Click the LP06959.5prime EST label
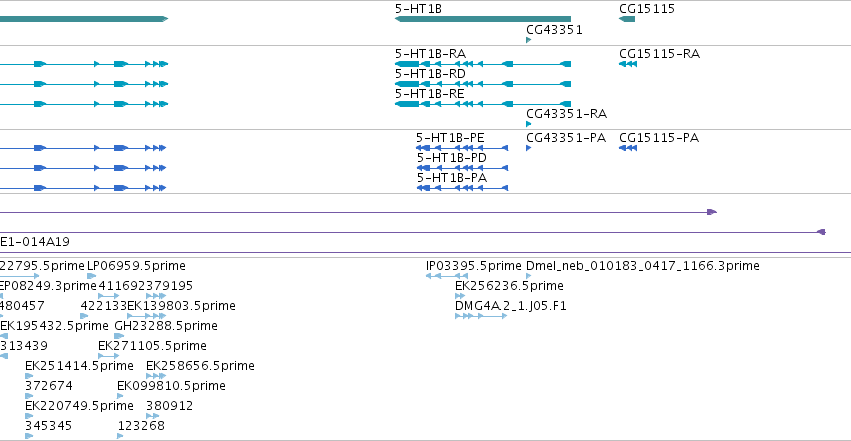This screenshot has height=441, width=851. [x=136, y=266]
